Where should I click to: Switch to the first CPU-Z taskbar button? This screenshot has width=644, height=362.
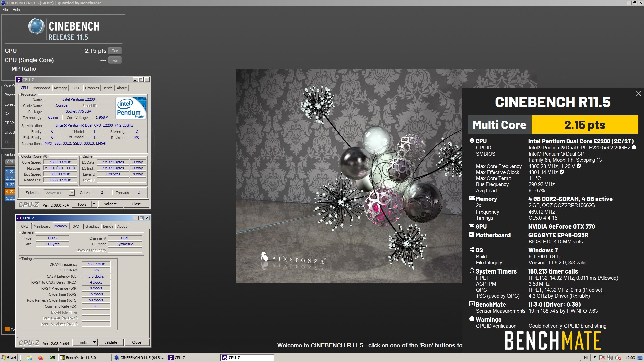[194, 358]
